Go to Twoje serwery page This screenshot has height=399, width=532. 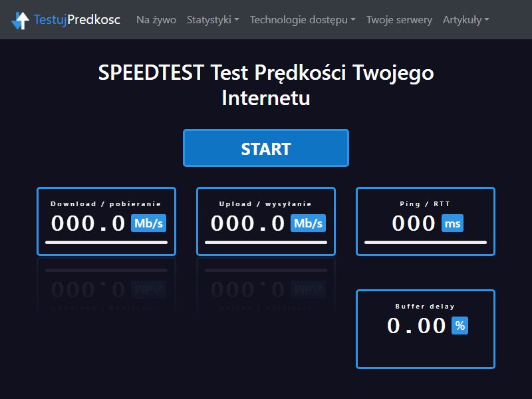(400, 20)
